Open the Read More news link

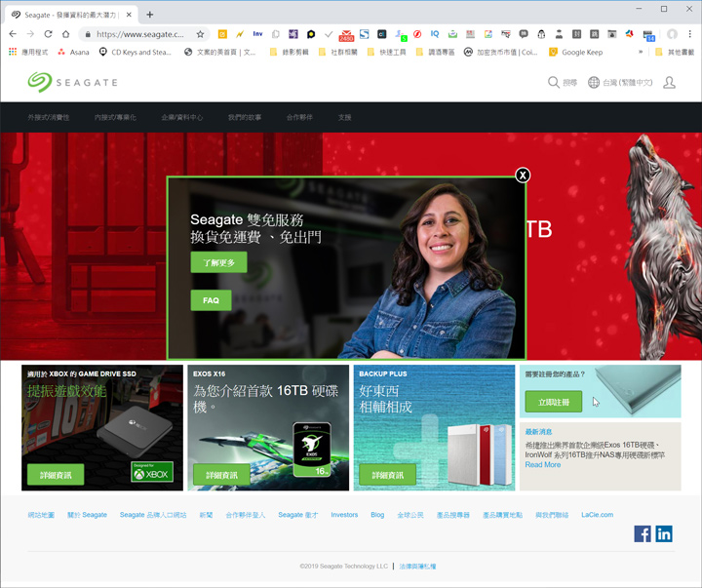(543, 465)
